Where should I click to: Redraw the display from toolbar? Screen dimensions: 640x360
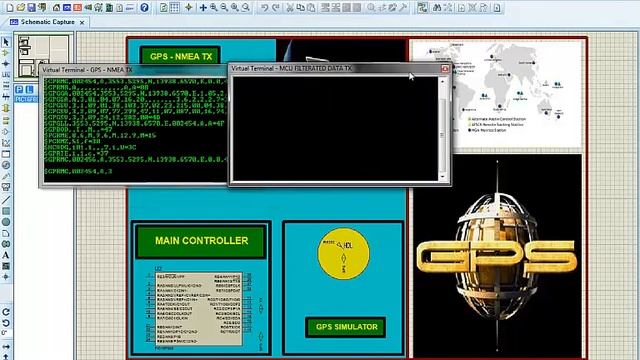coord(164,7)
